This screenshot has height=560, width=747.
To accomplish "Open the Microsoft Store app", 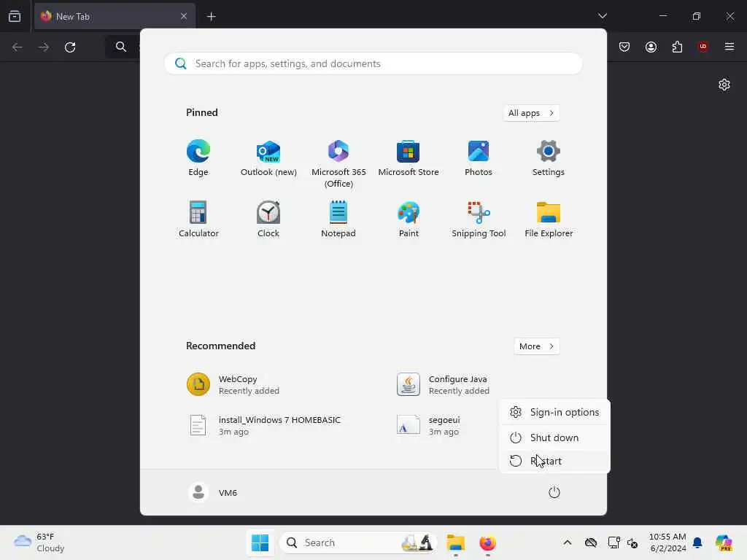I will click(409, 158).
